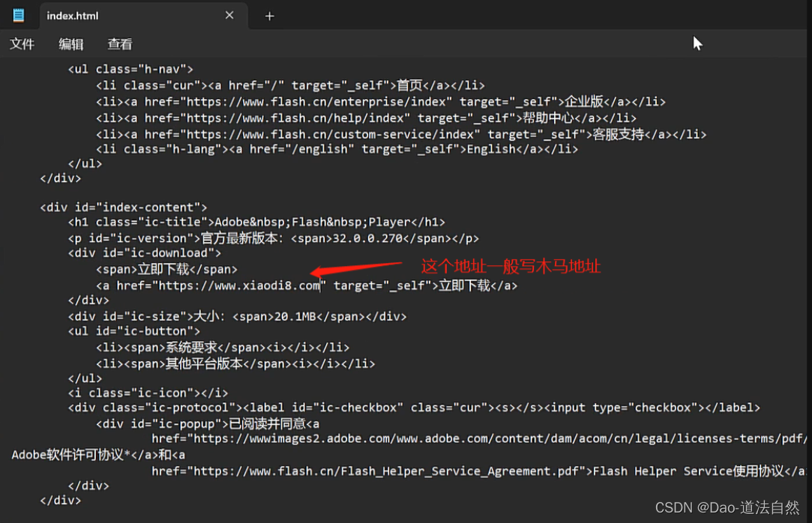Click the Flash_Helper_Service_Agreement.pdf URL

386,471
